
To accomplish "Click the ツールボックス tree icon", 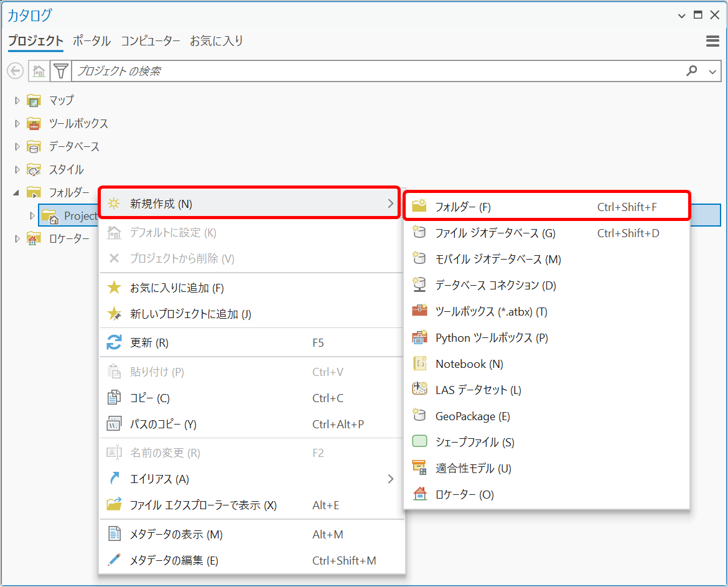I will [34, 123].
